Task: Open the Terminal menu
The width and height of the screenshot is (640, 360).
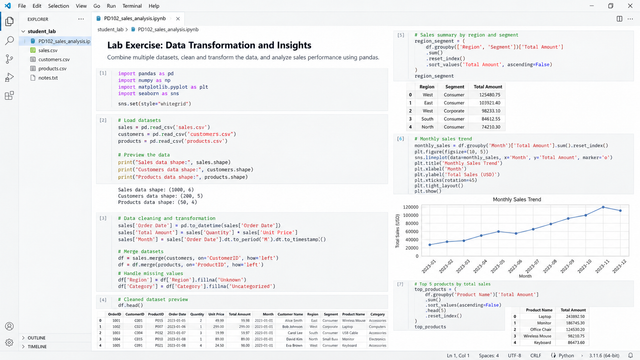Action: coord(132,6)
